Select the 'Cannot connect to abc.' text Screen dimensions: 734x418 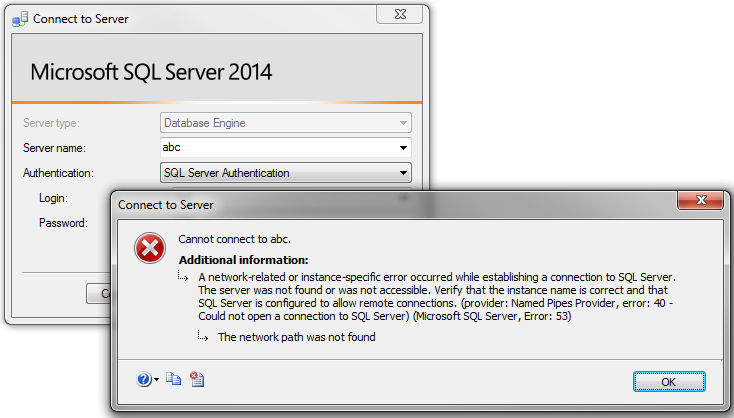click(x=235, y=239)
